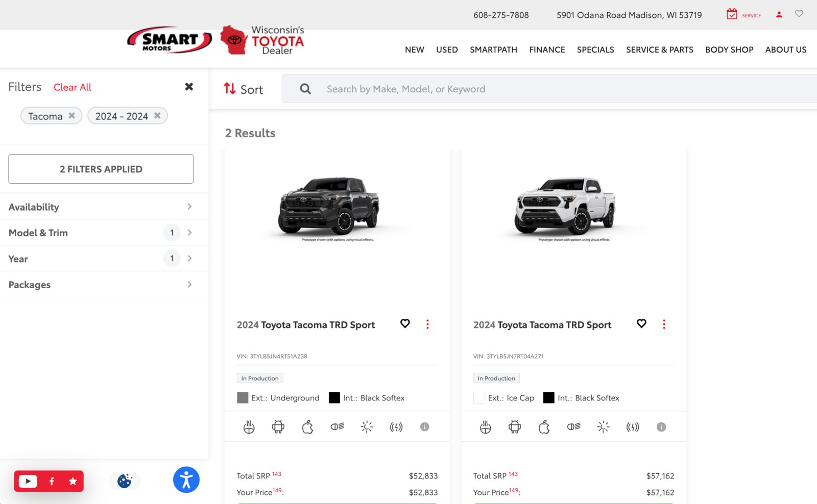Viewport: 817px width, 504px height.
Task: Favorite the Ice Cap Tacoma TRD Sport
Action: [641, 323]
